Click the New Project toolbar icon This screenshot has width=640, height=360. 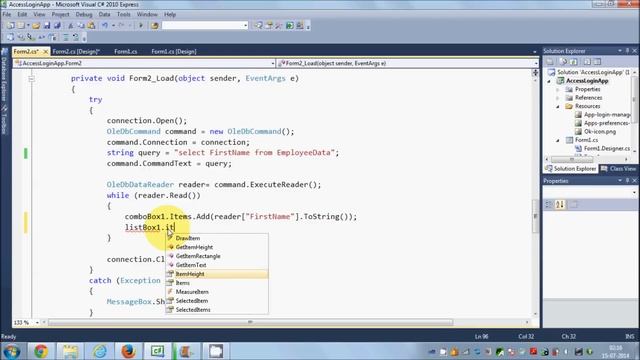[x=10, y=25]
